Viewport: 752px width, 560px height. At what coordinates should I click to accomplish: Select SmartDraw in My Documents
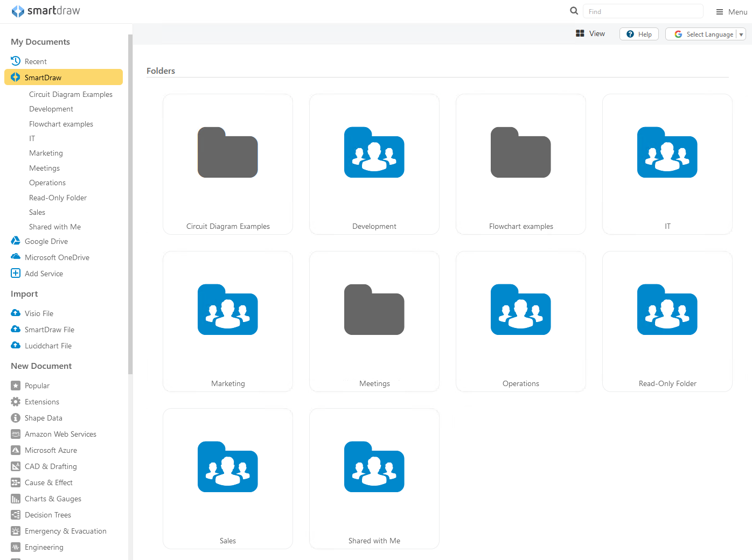43,78
